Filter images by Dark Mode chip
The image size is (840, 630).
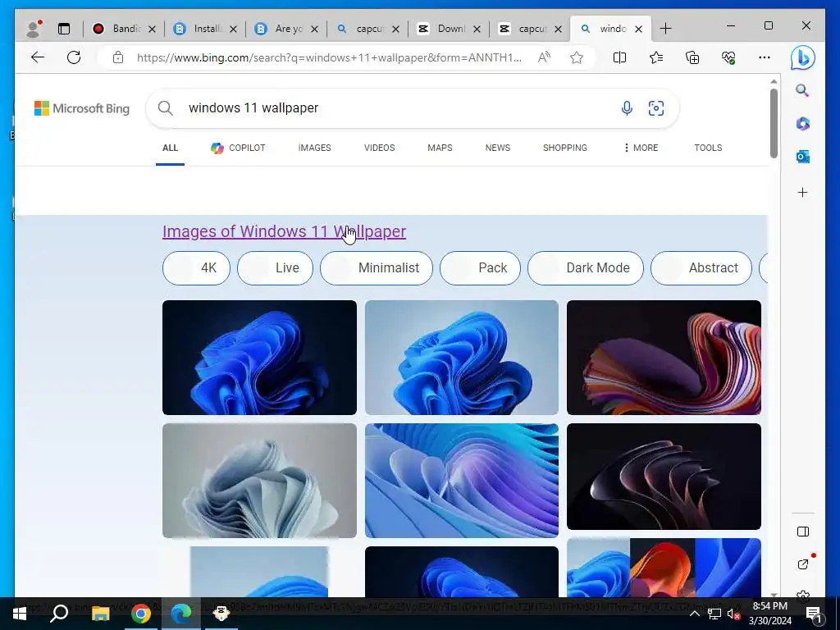coord(586,268)
